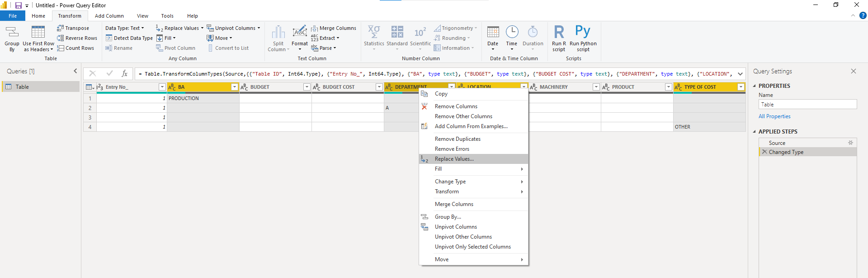Open Source step settings gear

click(x=850, y=143)
